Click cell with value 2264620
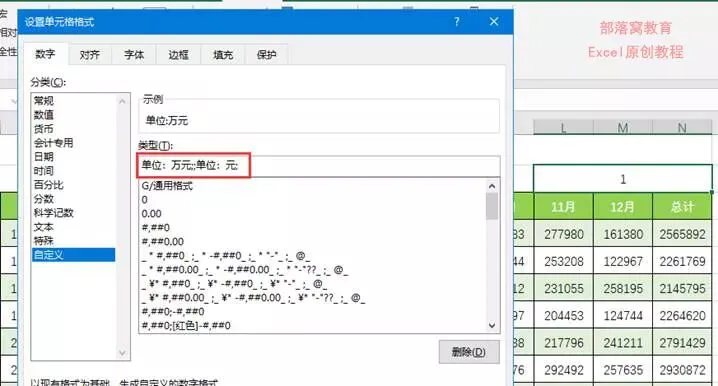Image resolution: width=718 pixels, height=386 pixels. [x=682, y=315]
